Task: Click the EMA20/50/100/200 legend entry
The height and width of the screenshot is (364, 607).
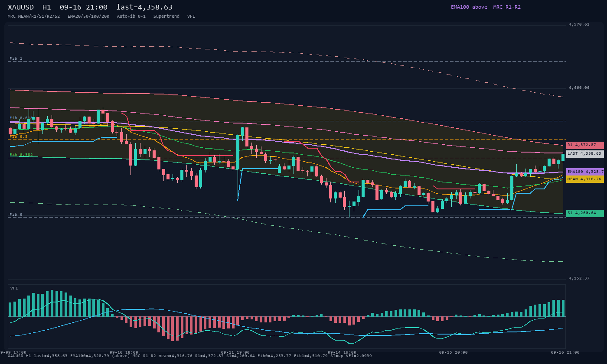Action: pos(88,16)
